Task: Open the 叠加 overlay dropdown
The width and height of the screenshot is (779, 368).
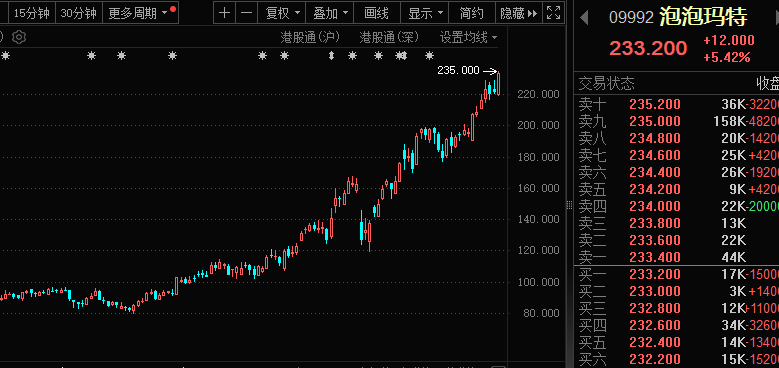Action: (330, 13)
